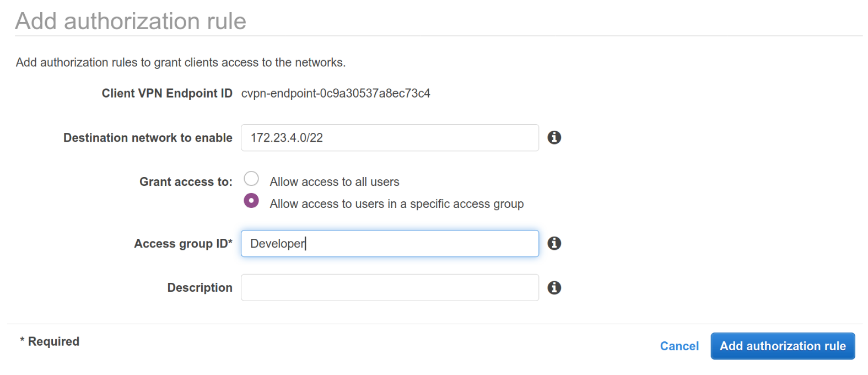The width and height of the screenshot is (868, 375).
Task: Click info icon beside Destination network field
Action: pos(554,137)
